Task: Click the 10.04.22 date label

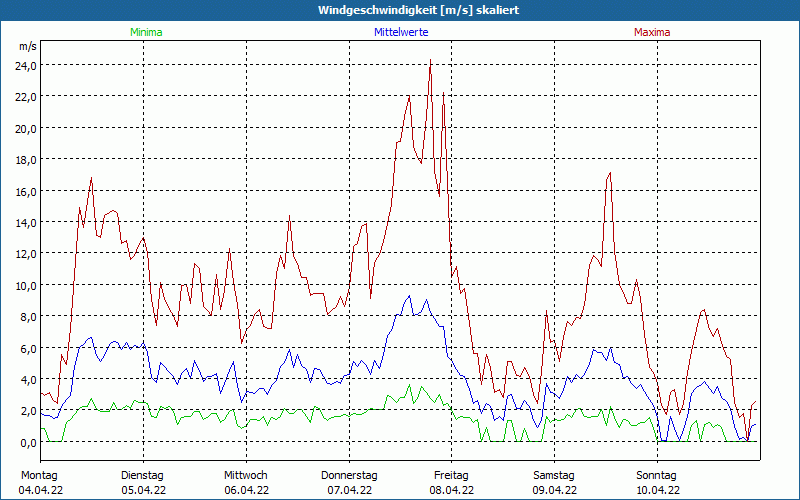Action: (x=657, y=490)
